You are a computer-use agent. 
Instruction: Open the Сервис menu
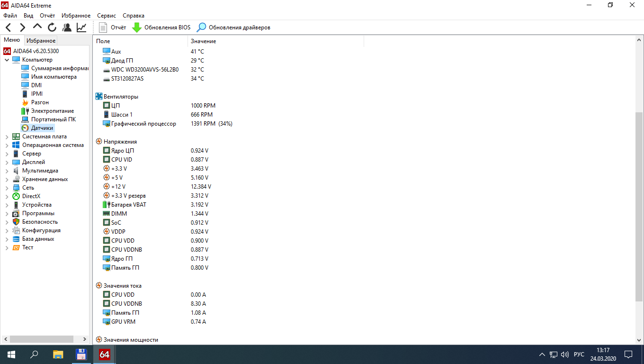click(x=107, y=16)
